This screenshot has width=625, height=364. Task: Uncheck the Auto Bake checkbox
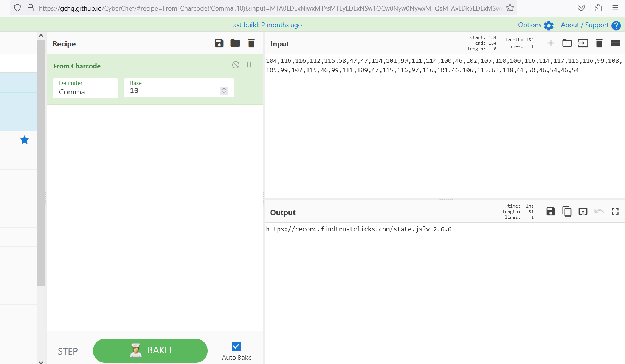point(236,346)
